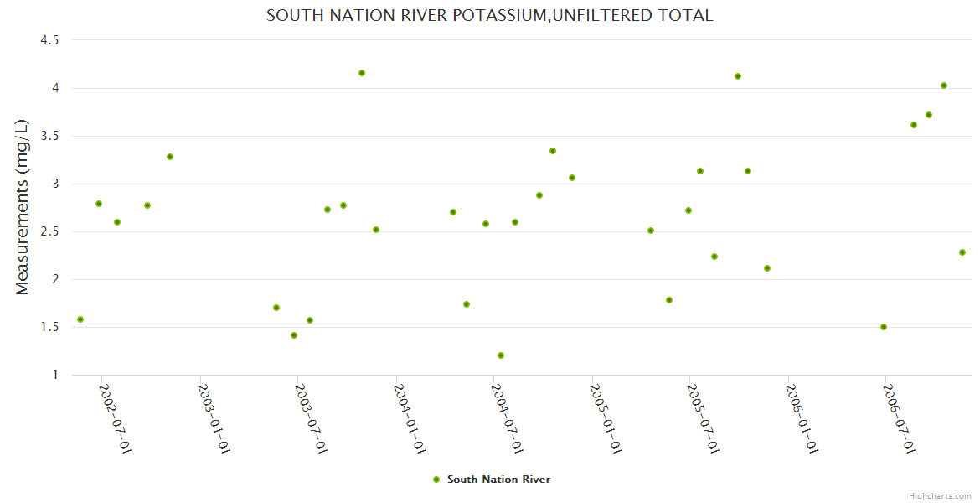Select the lowest data point near 1.2 mg/L
The height and width of the screenshot is (503, 980).
[501, 355]
